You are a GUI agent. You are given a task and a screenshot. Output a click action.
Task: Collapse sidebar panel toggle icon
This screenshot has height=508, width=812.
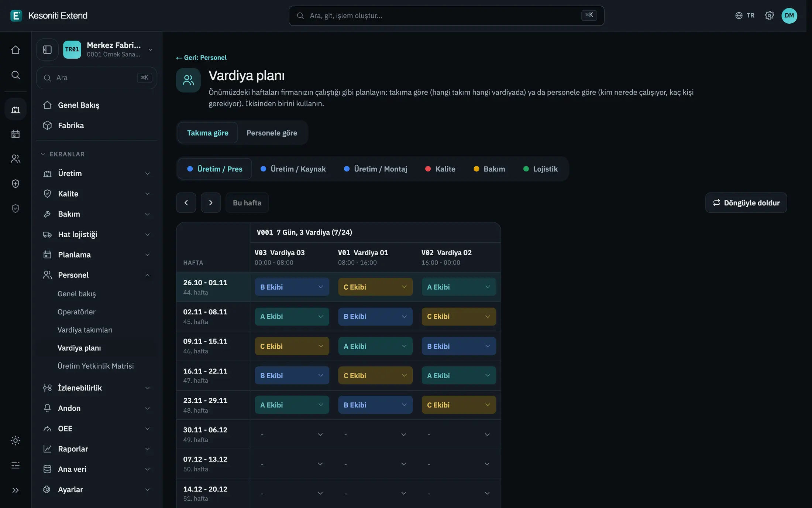[x=47, y=50]
